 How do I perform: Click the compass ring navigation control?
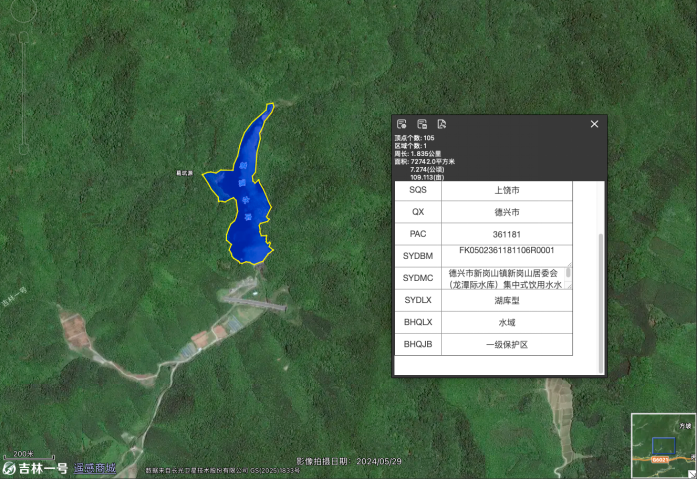pyautogui.click(x=24, y=10)
